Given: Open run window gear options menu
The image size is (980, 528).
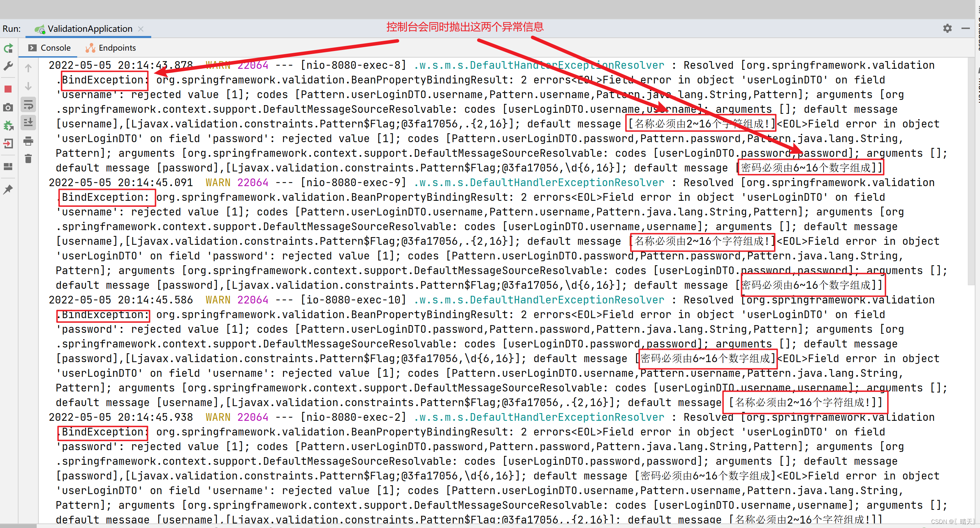Looking at the screenshot, I should (x=947, y=29).
